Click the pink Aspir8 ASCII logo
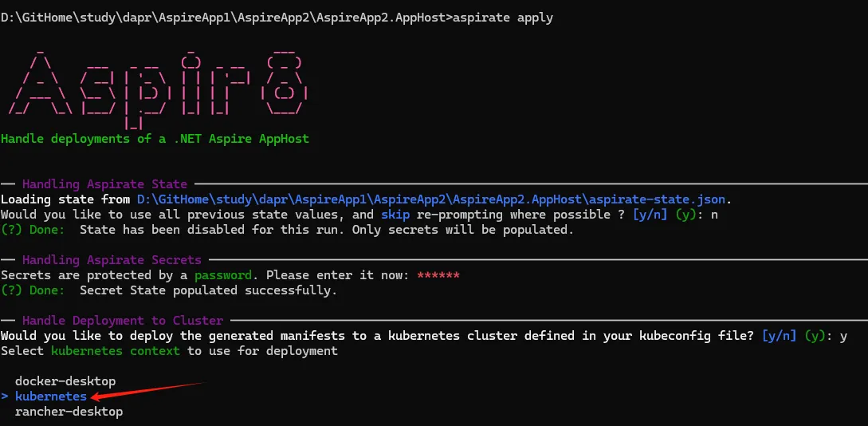Screen dimensions: 868x426 click(x=157, y=87)
